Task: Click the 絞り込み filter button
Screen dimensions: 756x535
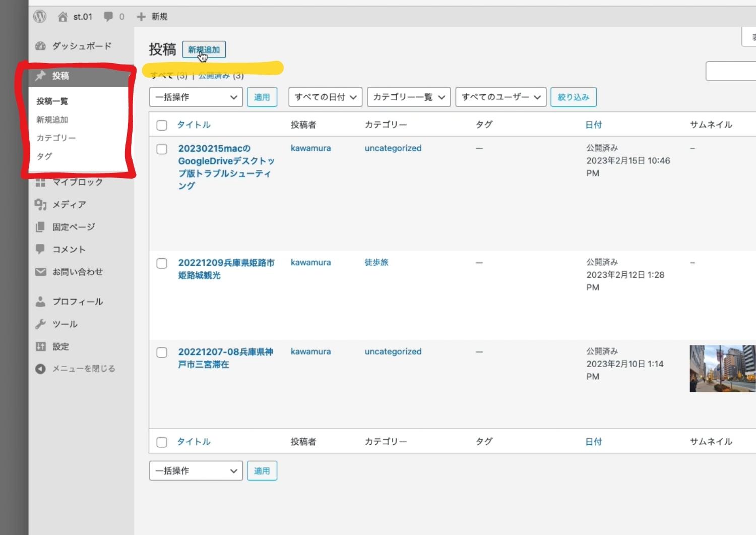Action: point(574,97)
